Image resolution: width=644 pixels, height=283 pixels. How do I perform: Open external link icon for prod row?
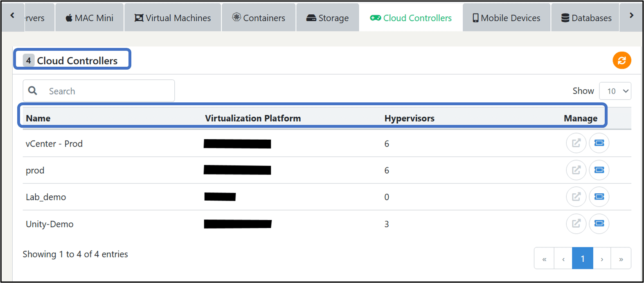576,170
